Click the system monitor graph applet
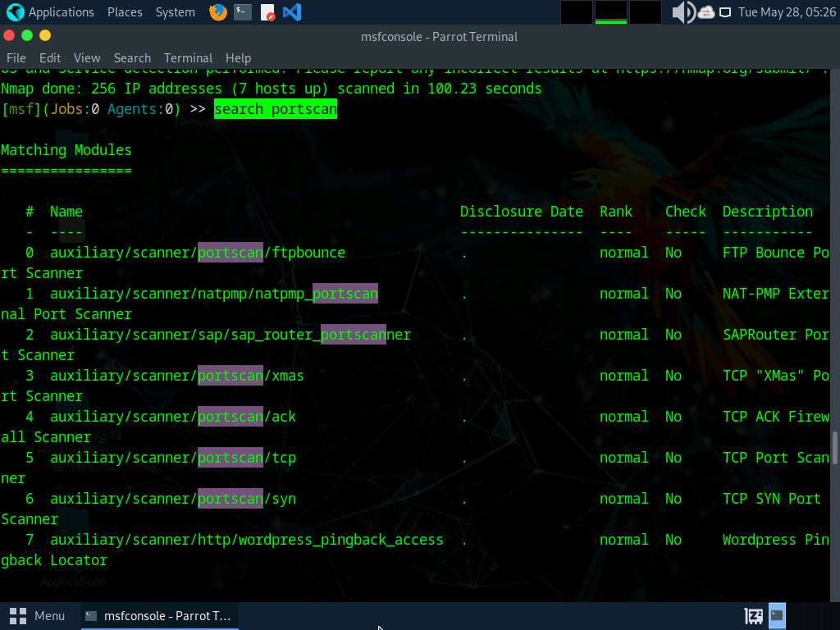Image resolution: width=840 pixels, height=630 pixels. (611, 12)
